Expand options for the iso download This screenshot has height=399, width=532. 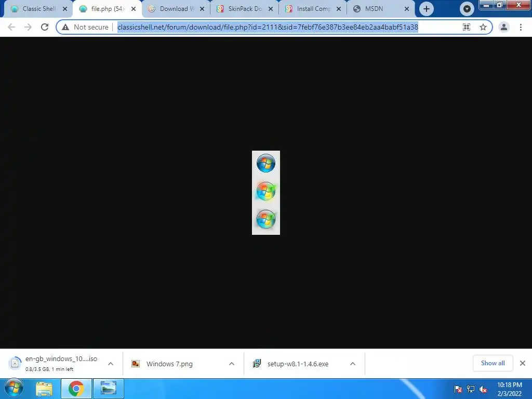111,364
